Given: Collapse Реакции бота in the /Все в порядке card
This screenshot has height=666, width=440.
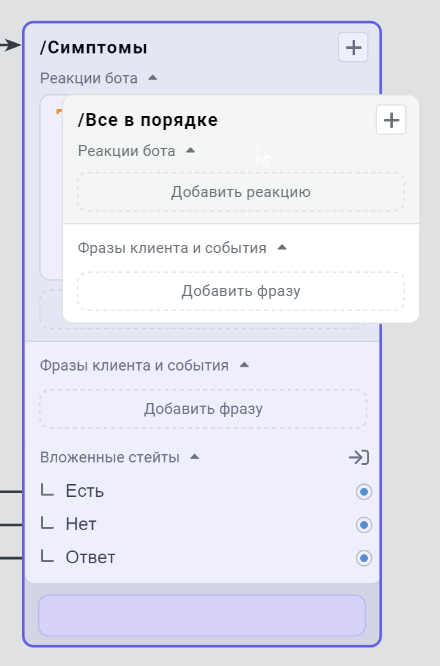Looking at the screenshot, I should pos(190,150).
